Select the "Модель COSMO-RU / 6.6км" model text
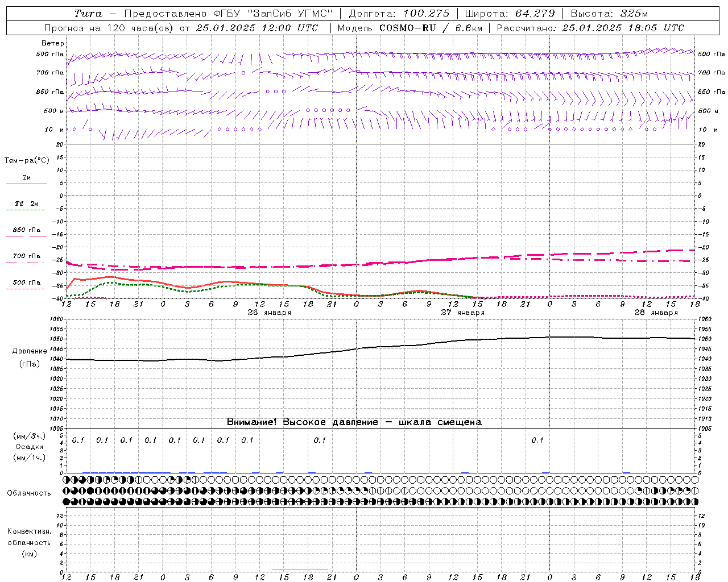Viewport: 728px width, 582px height. point(409,28)
